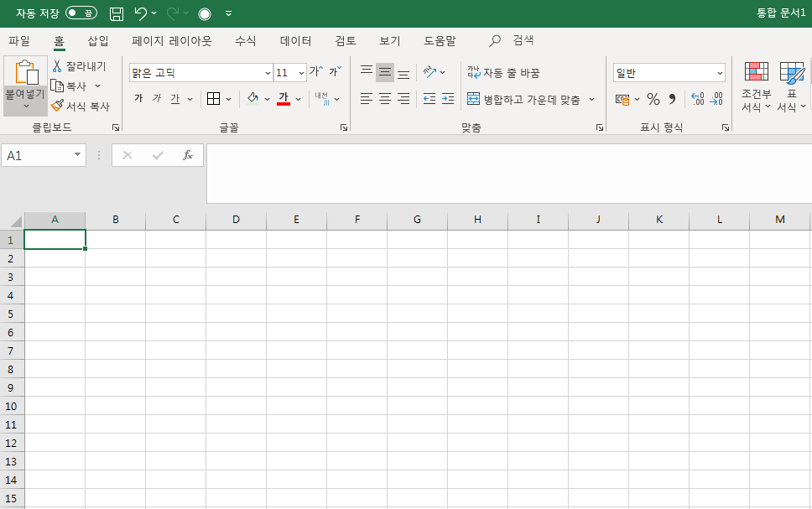Toggle Middle Align vertical alignment
The image size is (812, 509).
coord(385,72)
